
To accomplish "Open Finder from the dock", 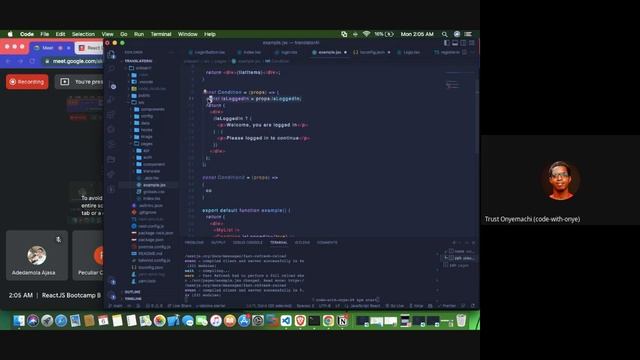I will click(19, 321).
